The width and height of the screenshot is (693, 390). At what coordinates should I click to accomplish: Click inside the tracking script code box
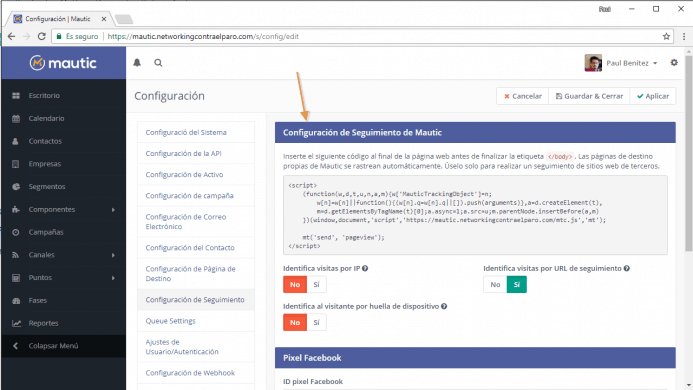tap(475, 215)
